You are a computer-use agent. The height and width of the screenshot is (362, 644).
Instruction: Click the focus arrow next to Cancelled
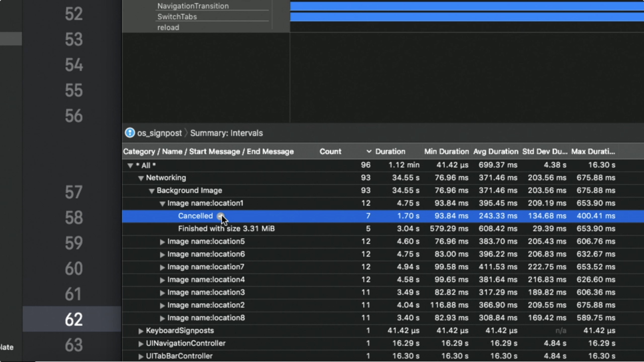(x=220, y=216)
